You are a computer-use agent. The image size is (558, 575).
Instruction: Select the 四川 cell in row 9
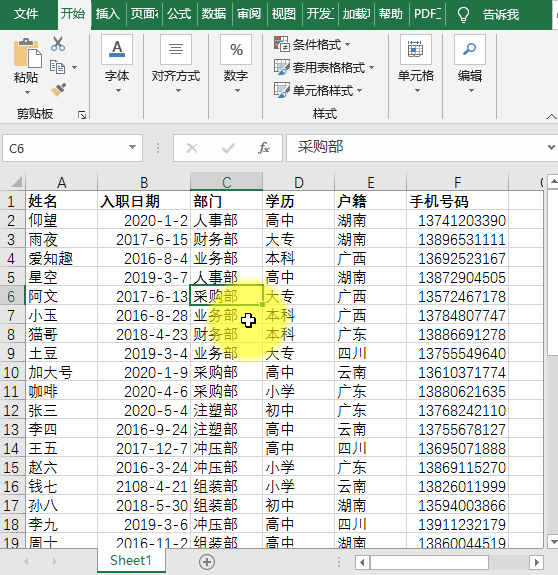tap(370, 354)
